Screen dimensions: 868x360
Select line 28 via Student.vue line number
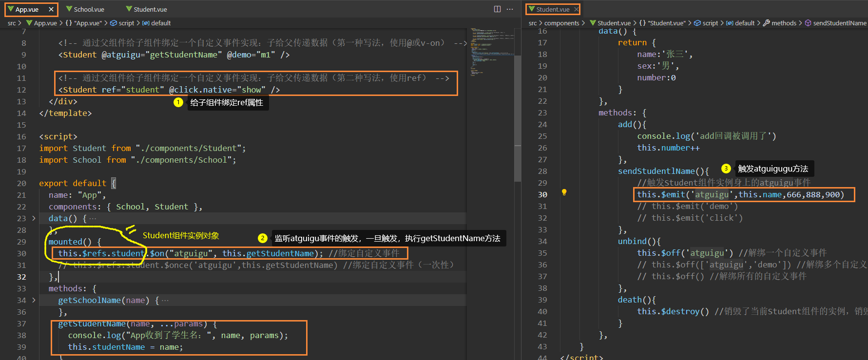(542, 171)
